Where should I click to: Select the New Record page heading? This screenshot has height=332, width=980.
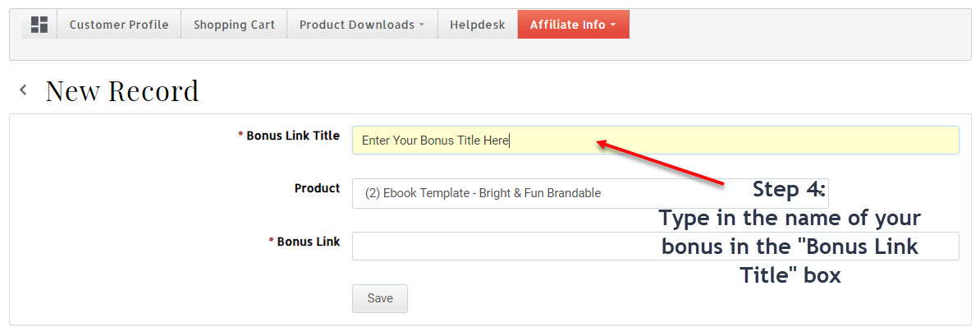[121, 90]
